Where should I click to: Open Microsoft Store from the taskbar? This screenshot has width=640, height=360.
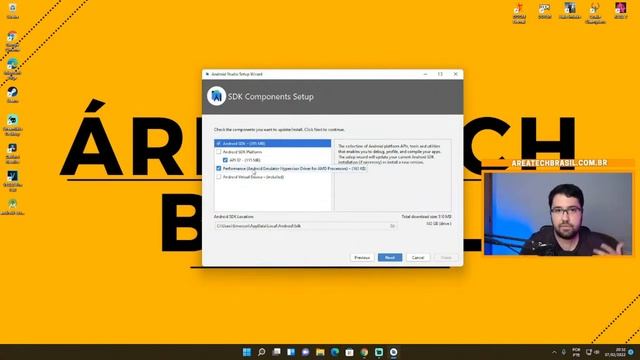[350, 352]
